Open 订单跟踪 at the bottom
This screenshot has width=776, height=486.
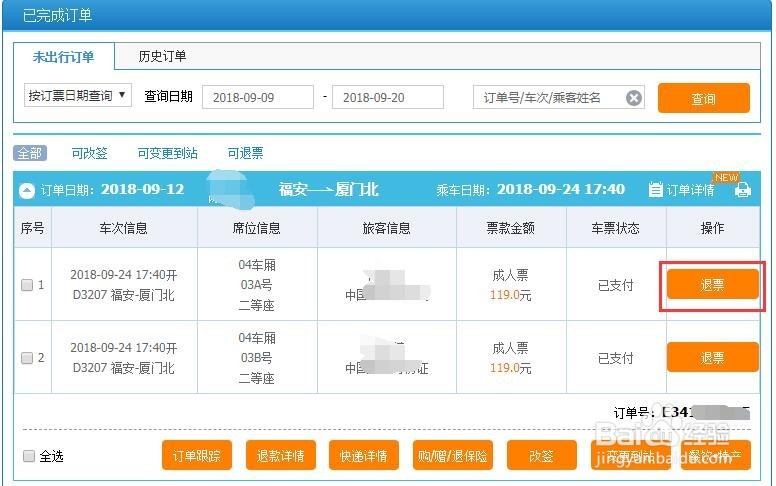pyautogui.click(x=196, y=455)
